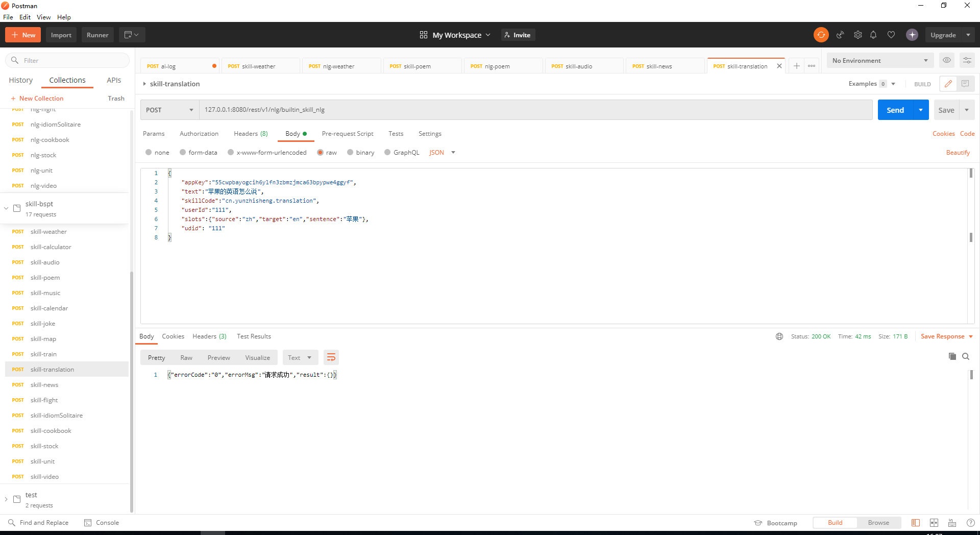Image resolution: width=980 pixels, height=535 pixels.
Task: Add a new request tab
Action: tap(796, 66)
